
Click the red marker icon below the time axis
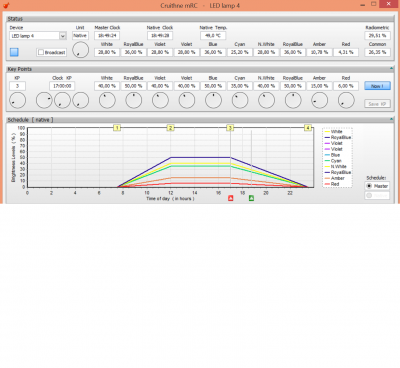pos(230,198)
